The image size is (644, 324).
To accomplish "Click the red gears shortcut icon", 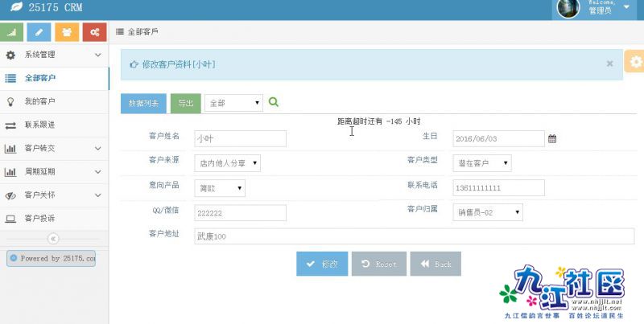I will 94,32.
